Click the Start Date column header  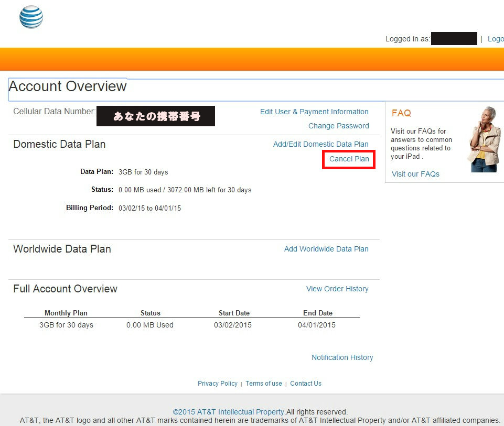[234, 313]
